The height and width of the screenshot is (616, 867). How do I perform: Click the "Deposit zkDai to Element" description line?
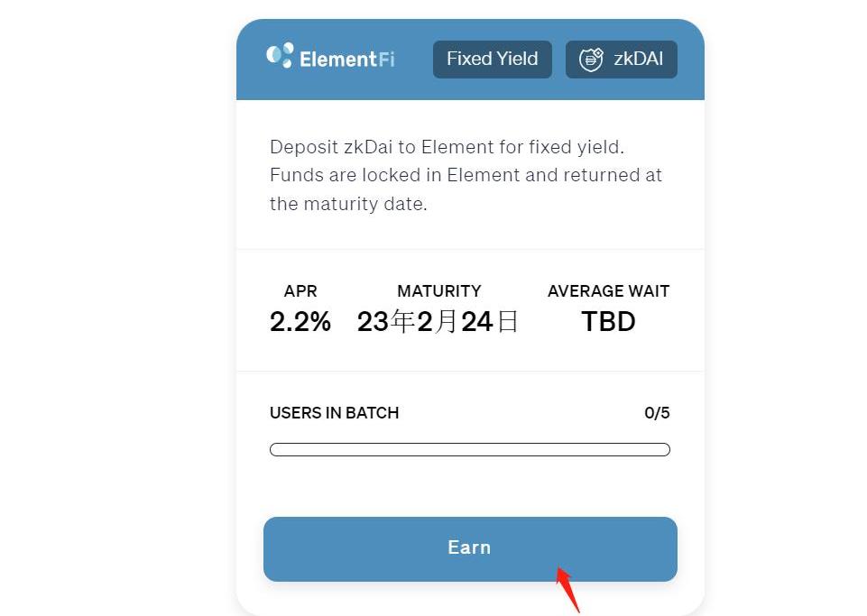coord(447,146)
